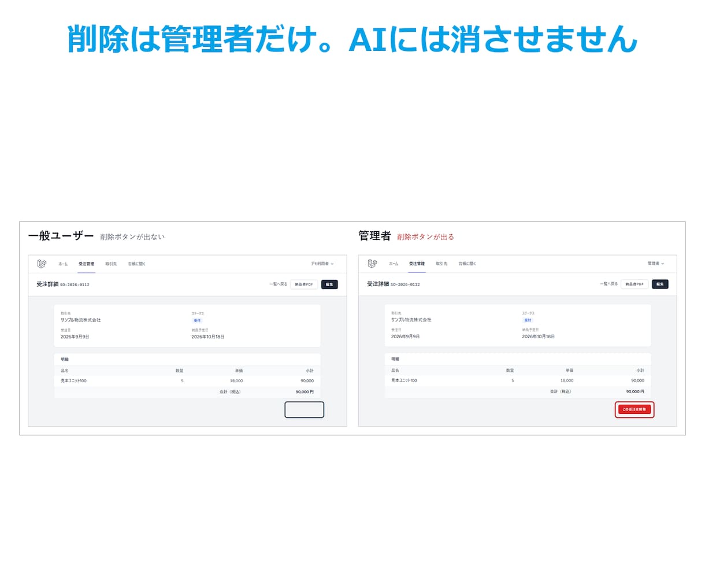
Task: Click 90,000 円 total in 一般ユーザー panel
Action: 305,392
